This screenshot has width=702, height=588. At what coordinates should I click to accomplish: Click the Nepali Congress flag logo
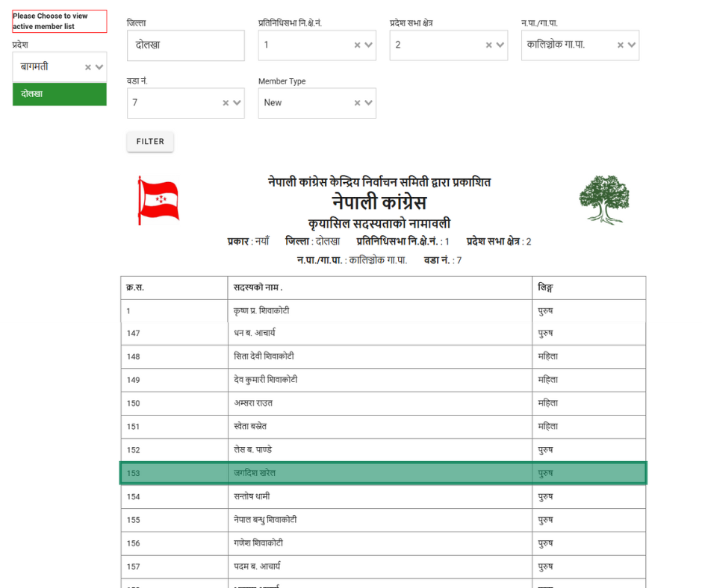click(x=158, y=200)
